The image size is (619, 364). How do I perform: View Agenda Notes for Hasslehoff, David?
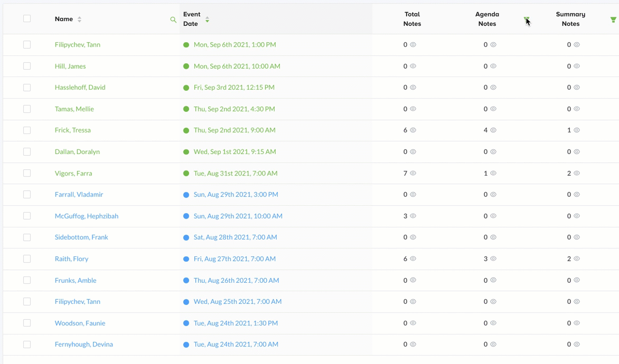(493, 87)
